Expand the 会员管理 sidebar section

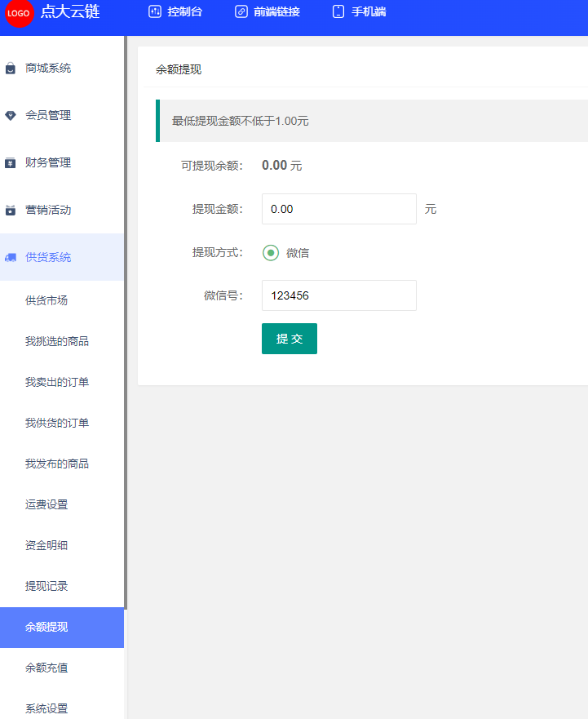(62, 116)
